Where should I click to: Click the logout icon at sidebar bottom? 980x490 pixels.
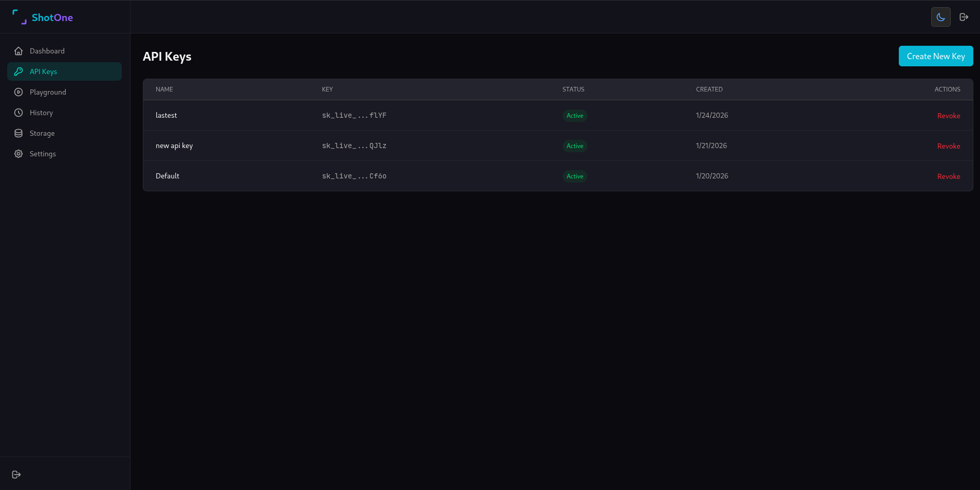click(16, 474)
